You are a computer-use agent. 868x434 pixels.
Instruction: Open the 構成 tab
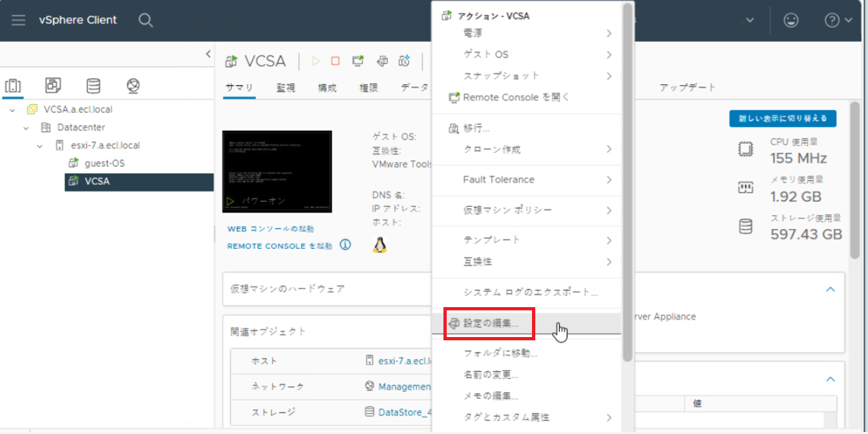click(x=328, y=88)
